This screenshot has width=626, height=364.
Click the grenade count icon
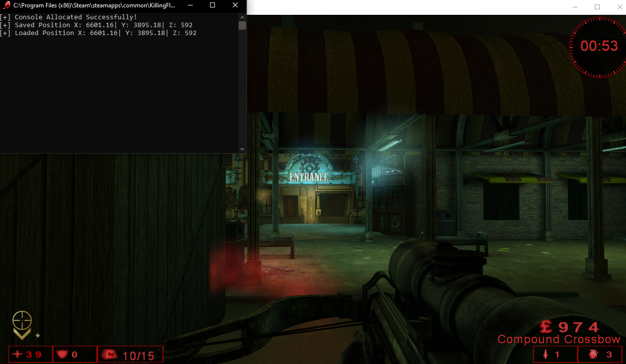click(x=592, y=354)
